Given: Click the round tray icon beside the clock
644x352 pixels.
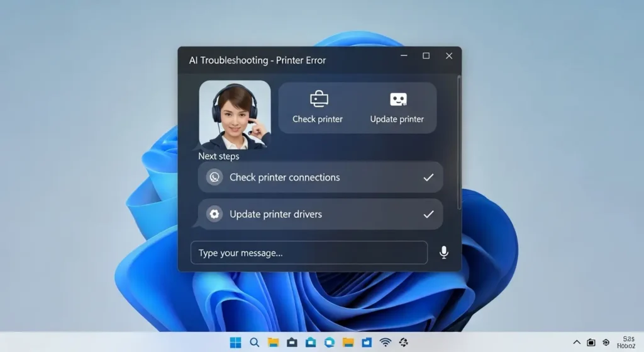Looking at the screenshot, I should tap(606, 342).
